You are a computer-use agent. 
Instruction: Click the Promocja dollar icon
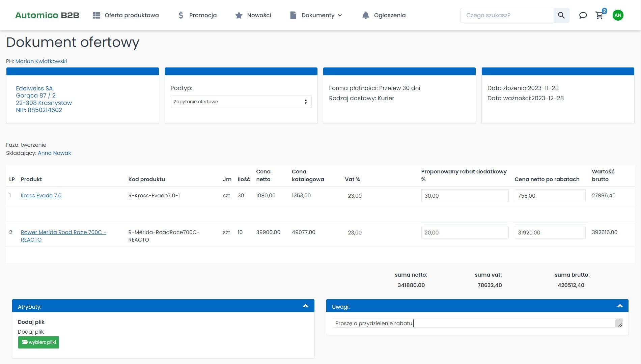181,15
